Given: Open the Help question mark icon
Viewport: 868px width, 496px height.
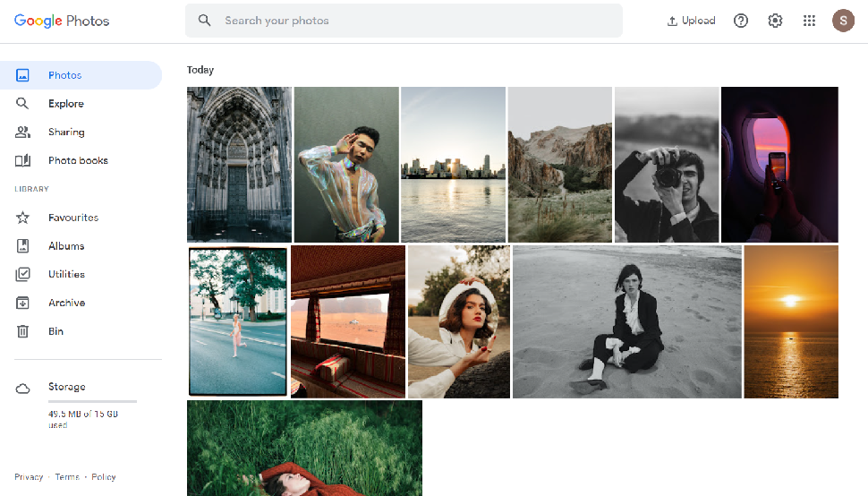Looking at the screenshot, I should coord(741,21).
